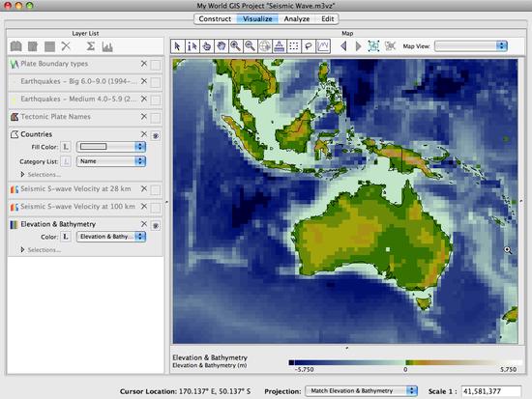Open the histogram chart icon
532x399 pixels.
coord(107,46)
